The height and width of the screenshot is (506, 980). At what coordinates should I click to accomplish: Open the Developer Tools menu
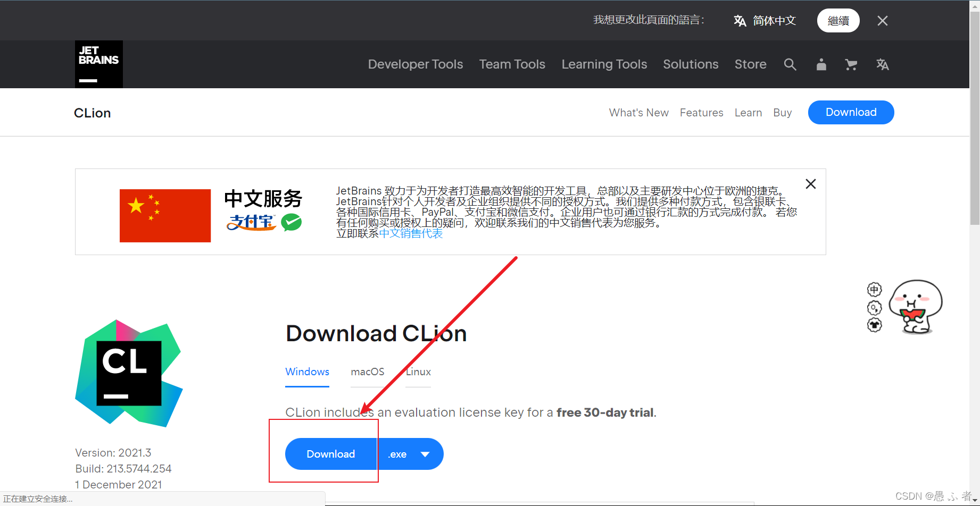[x=416, y=64]
